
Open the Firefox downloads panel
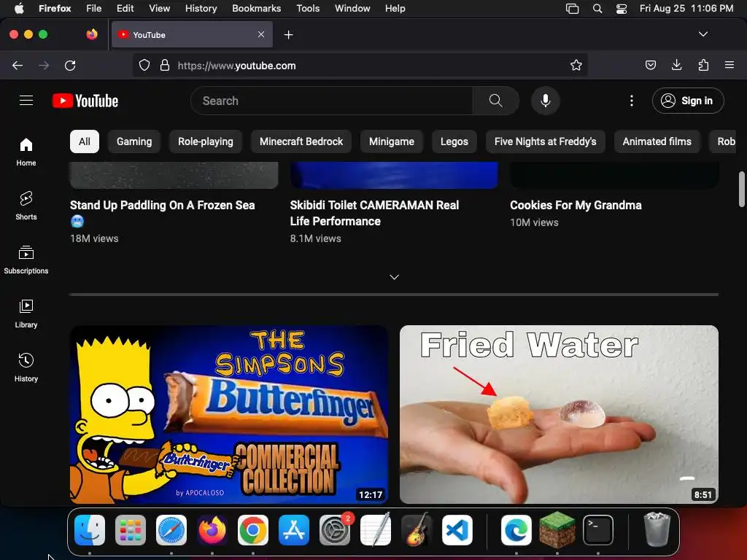tap(676, 65)
